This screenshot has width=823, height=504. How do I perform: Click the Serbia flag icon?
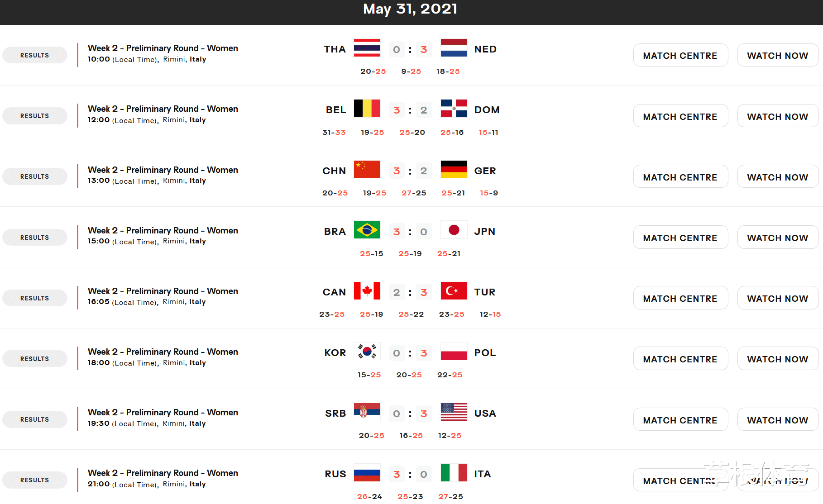click(x=367, y=412)
